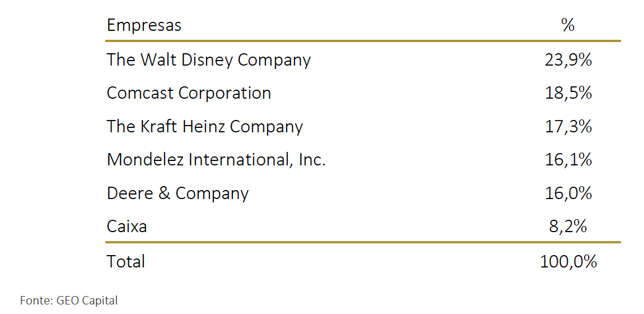The image size is (644, 314).
Task: Click the 17,3% Kraft Heinz value
Action: 568,127
